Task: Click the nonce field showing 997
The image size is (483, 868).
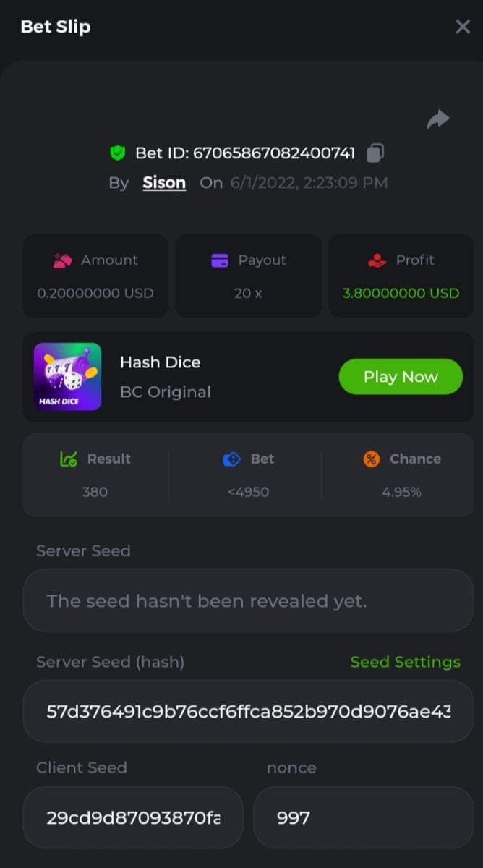Action: click(363, 817)
